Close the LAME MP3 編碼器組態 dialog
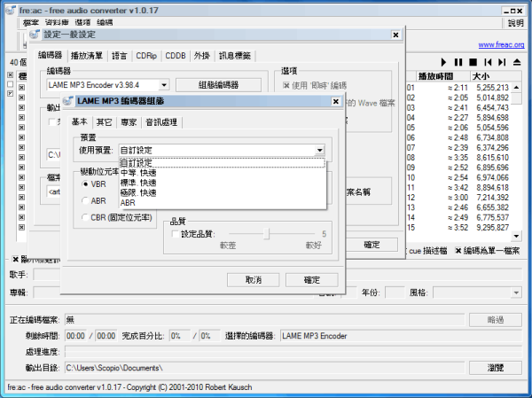The image size is (532, 398). 335,101
